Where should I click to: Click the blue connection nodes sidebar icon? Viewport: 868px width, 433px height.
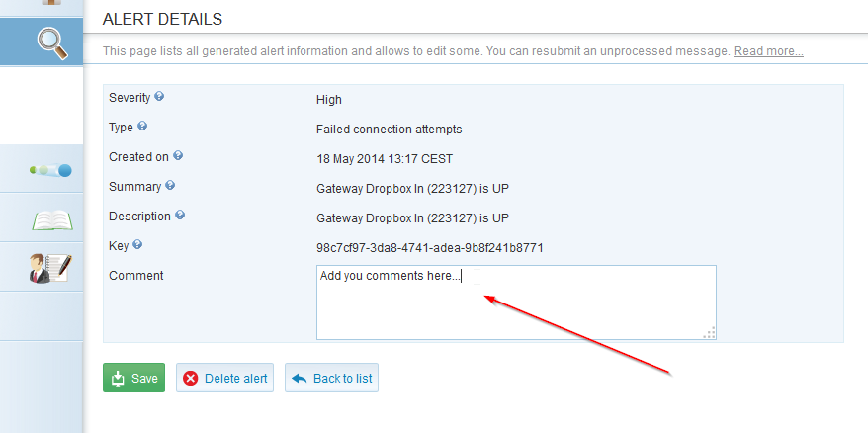coord(51,171)
